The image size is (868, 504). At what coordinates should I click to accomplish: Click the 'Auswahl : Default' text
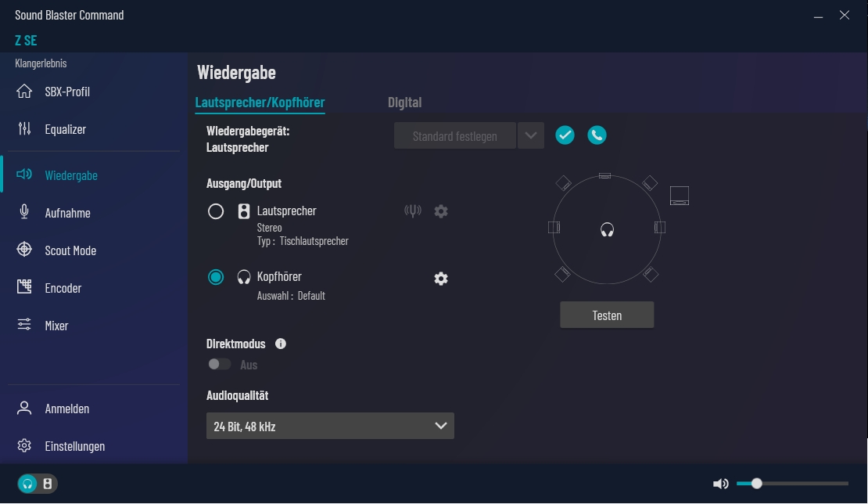(291, 296)
